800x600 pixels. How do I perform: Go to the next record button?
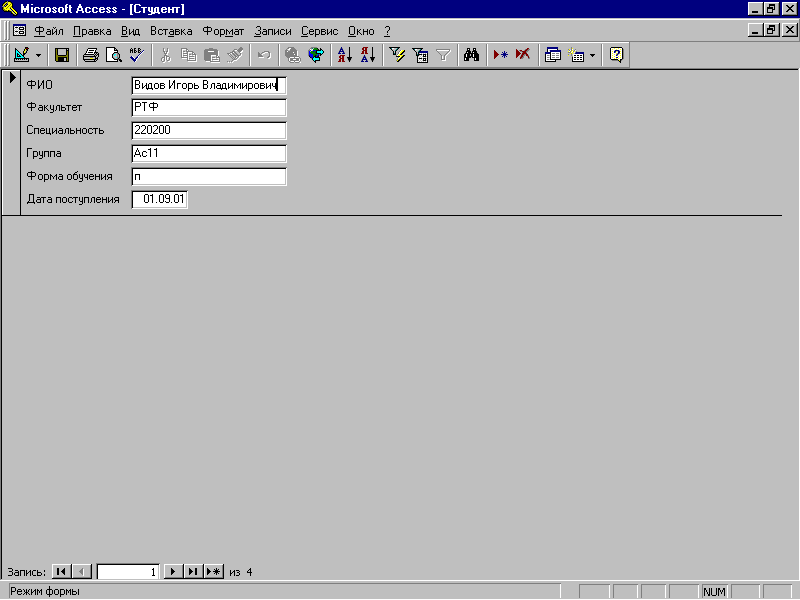click(x=173, y=571)
